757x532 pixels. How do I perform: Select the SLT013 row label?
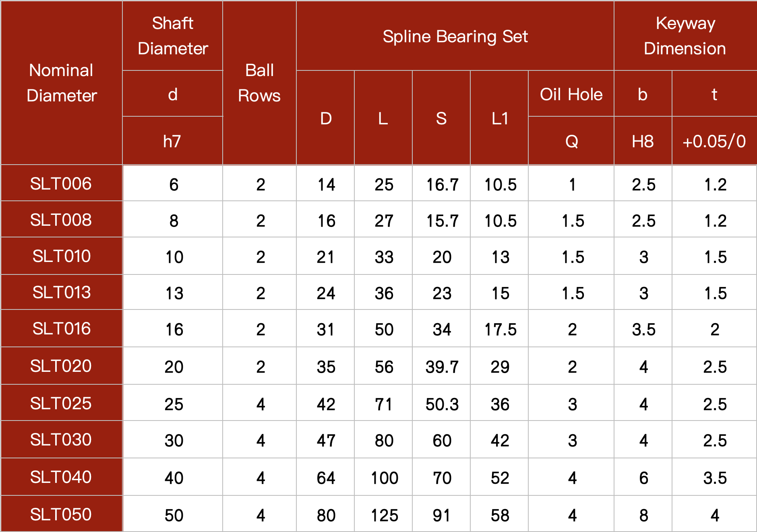pyautogui.click(x=61, y=293)
